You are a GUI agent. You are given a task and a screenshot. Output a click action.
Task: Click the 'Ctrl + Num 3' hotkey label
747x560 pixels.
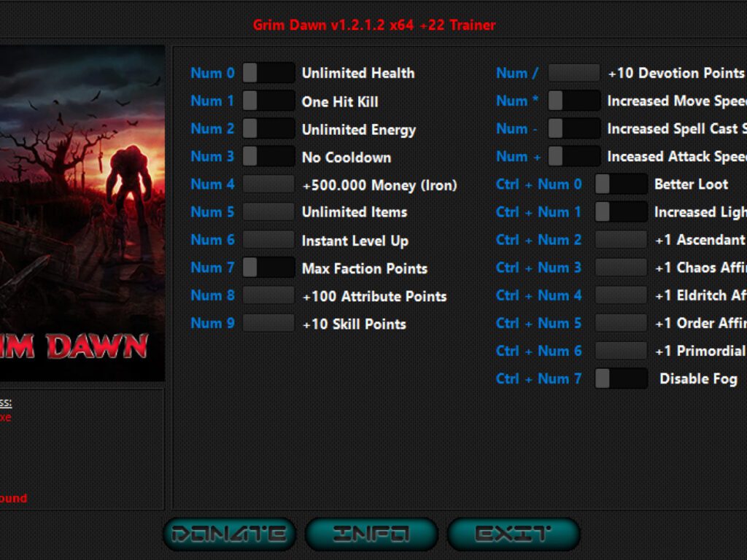[539, 268]
